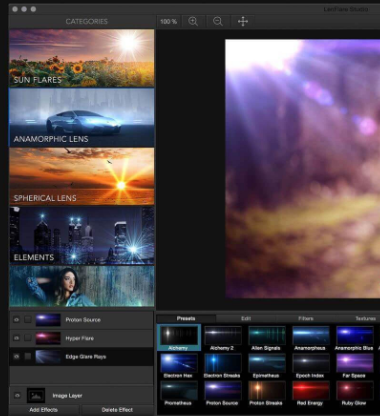Click the Image Layer picture icon

(x=36, y=396)
